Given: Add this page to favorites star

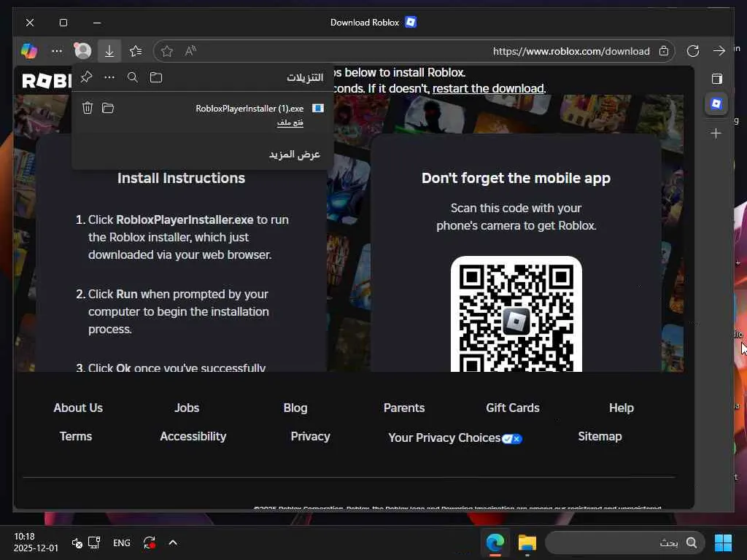Looking at the screenshot, I should click(x=167, y=51).
